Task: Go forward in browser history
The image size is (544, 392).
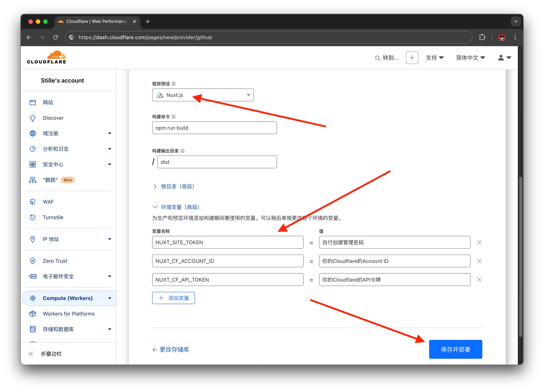Action: coord(42,37)
